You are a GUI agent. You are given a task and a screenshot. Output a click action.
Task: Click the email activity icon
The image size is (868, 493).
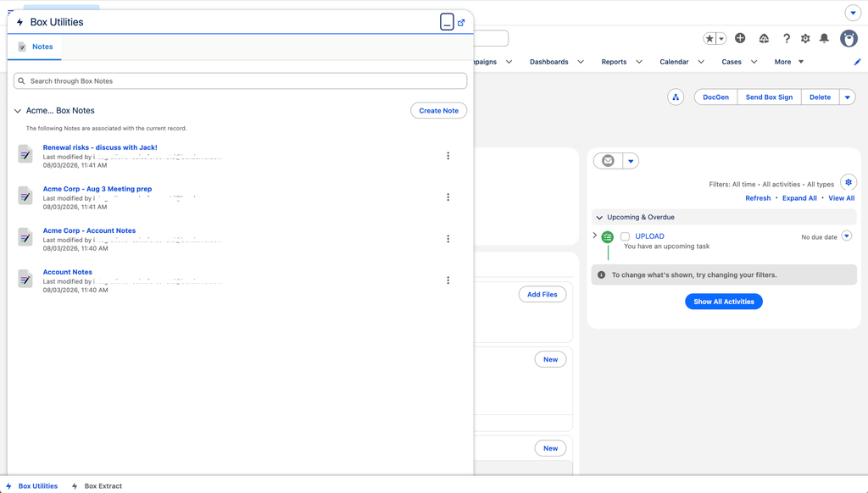pyautogui.click(x=608, y=161)
